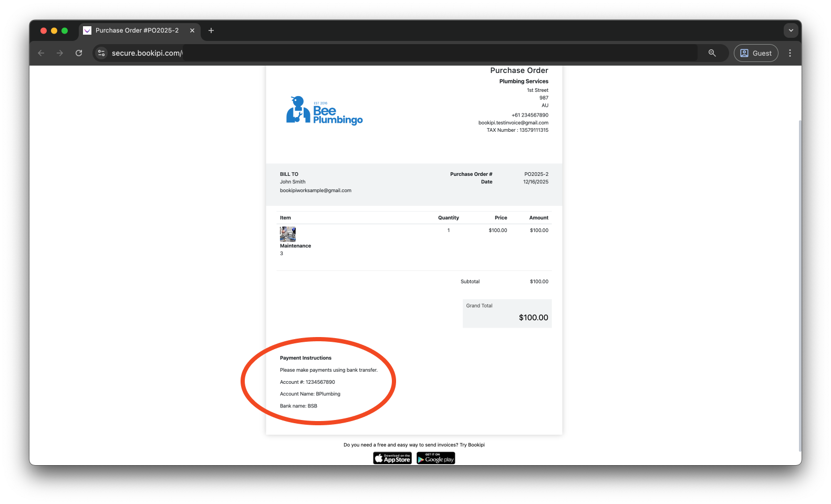Click the price cell '$100.00' under Price

click(x=498, y=230)
